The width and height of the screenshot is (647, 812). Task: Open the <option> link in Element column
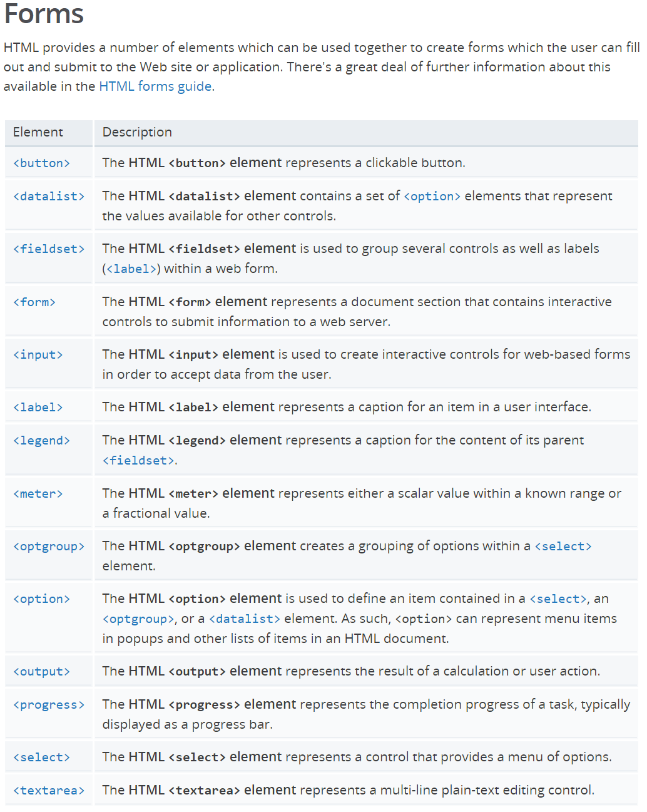(41, 599)
